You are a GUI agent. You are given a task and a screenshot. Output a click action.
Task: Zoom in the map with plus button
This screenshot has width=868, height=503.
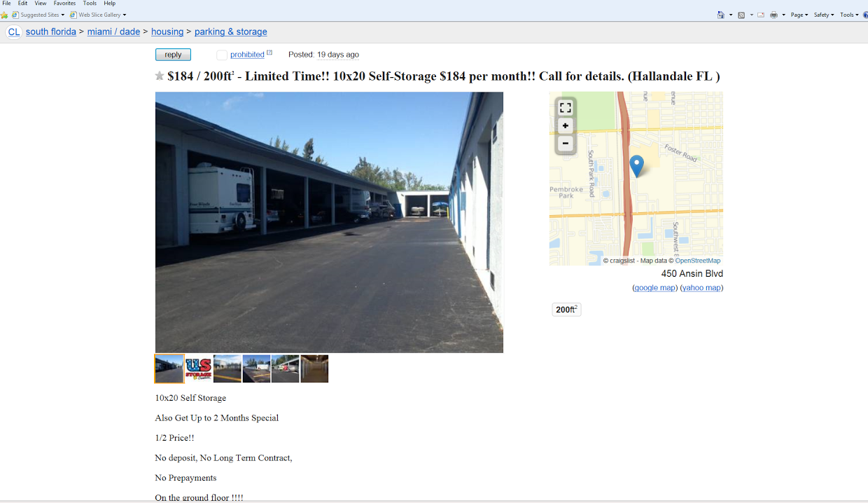[566, 126]
